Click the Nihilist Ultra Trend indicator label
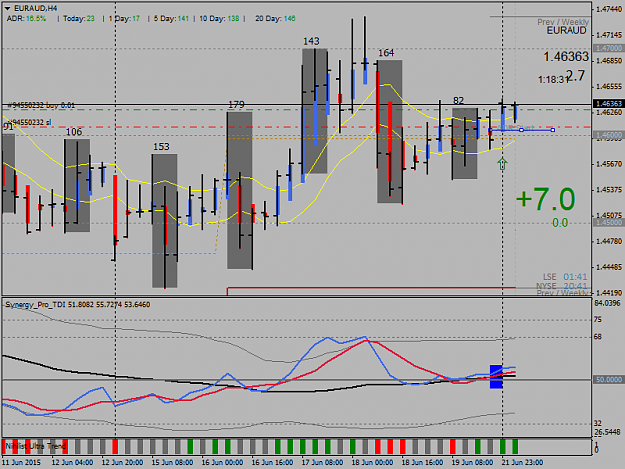625x469 pixels. click(36, 446)
